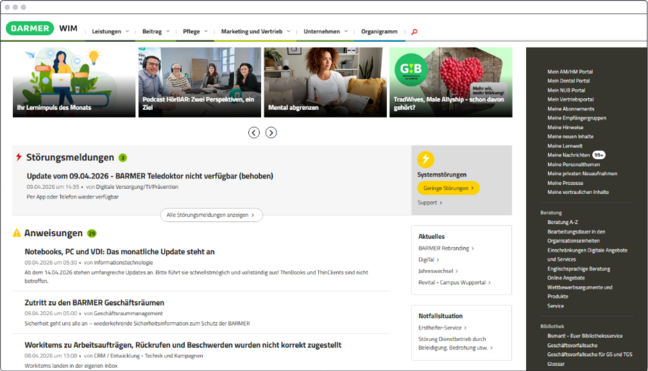
Task: Open 'Geschäftsvorfallsuche für GS und TGS'
Action: (x=590, y=354)
